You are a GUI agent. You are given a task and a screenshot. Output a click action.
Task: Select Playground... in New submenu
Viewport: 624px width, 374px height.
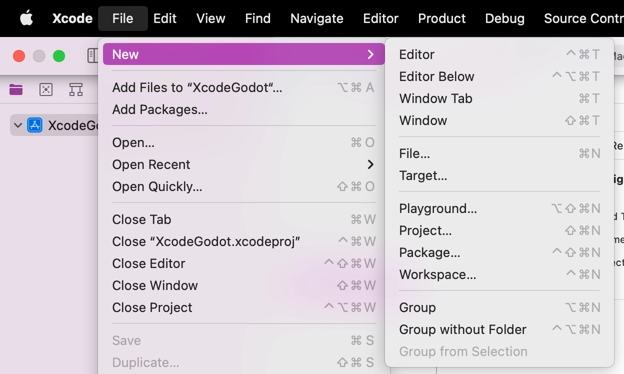[x=499, y=208]
